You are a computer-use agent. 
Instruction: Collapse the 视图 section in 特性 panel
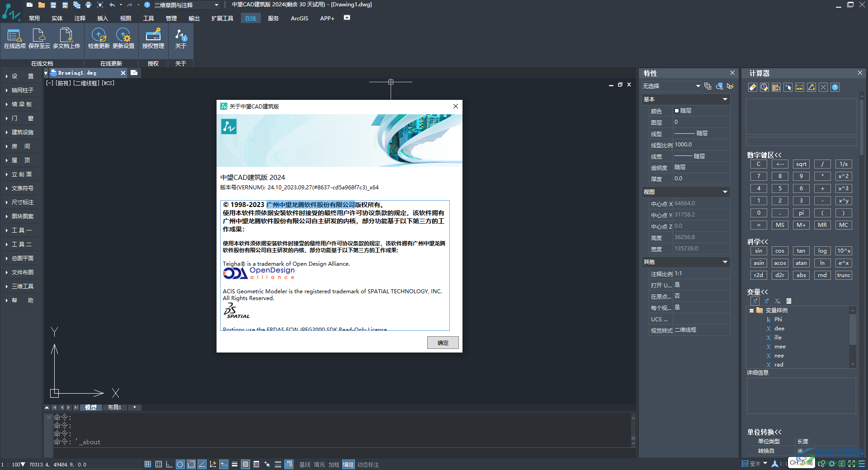725,192
